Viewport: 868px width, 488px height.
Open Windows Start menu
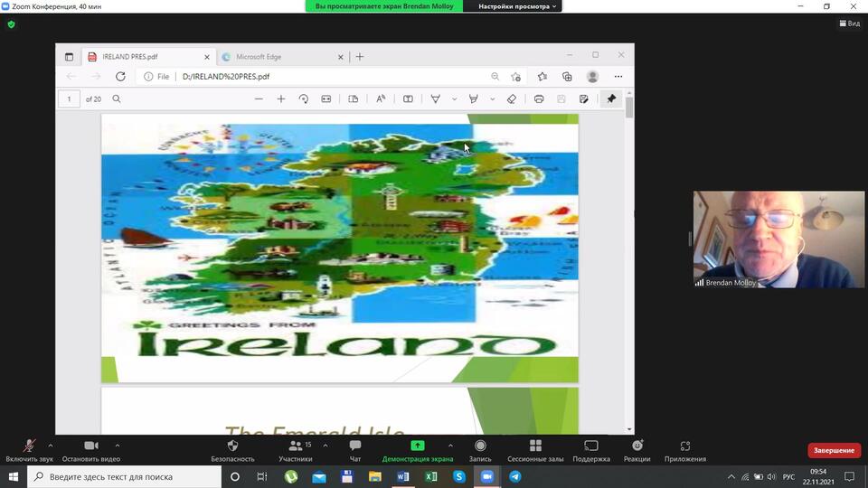click(x=14, y=476)
